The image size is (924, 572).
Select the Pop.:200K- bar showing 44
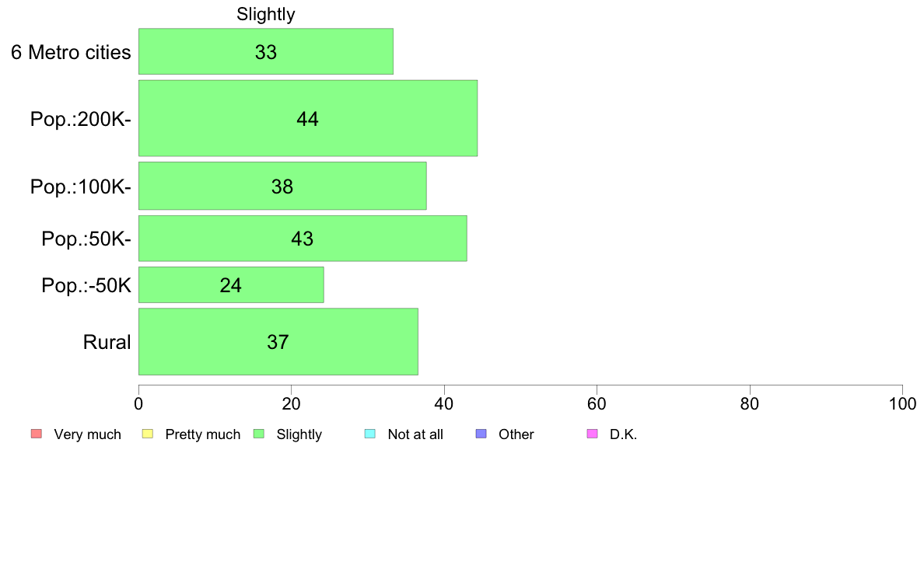[307, 118]
